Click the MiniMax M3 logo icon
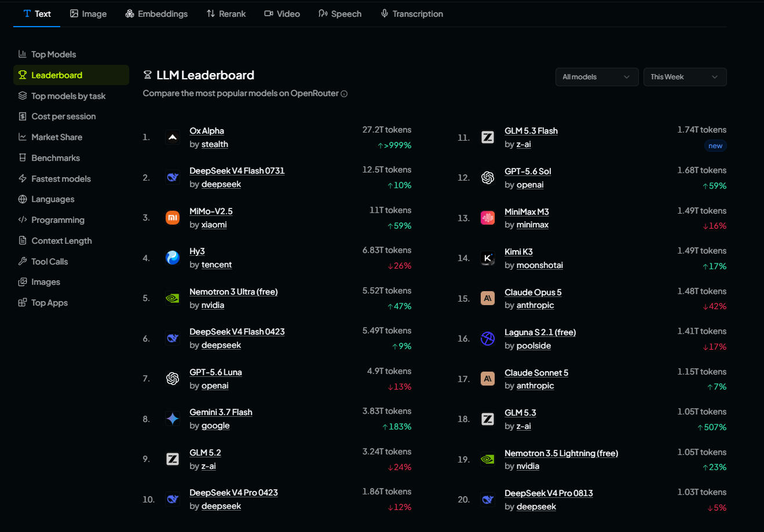764x532 pixels. 488,218
